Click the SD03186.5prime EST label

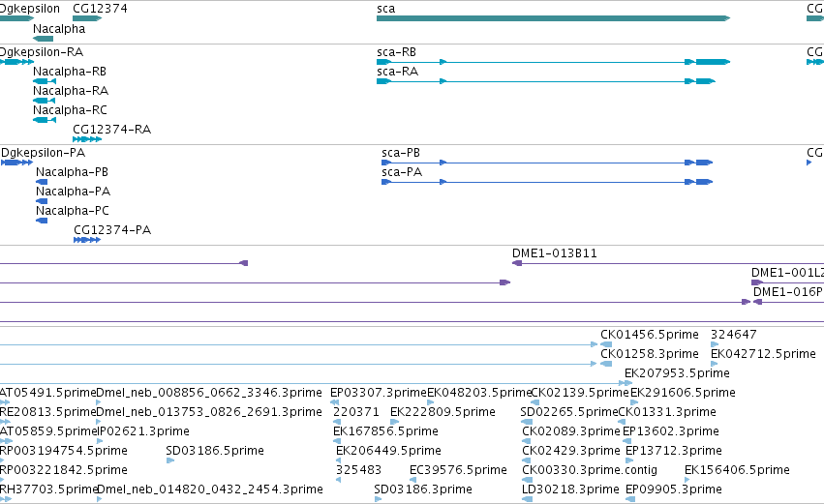pyautogui.click(x=215, y=452)
